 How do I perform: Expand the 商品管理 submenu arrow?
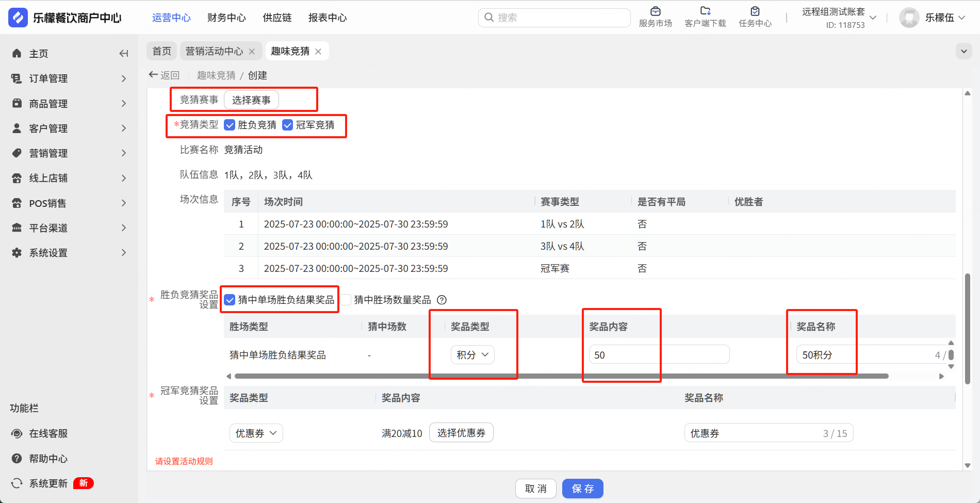pos(124,103)
